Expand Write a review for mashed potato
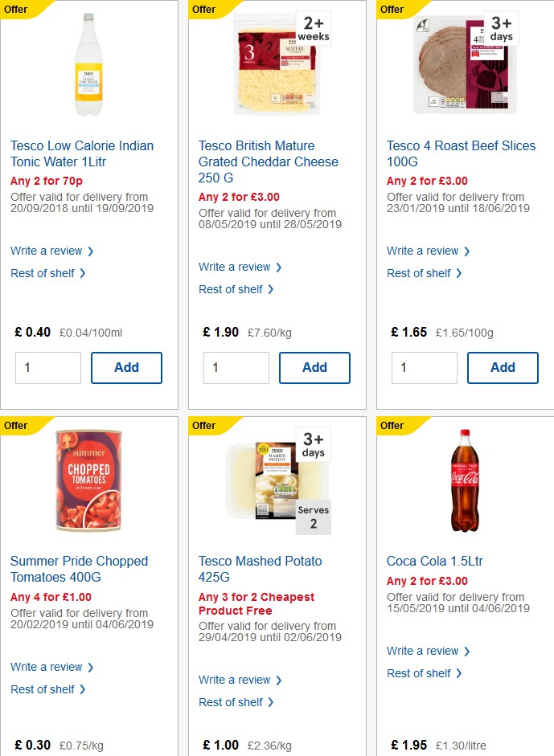Image resolution: width=554 pixels, height=756 pixels. click(x=235, y=680)
